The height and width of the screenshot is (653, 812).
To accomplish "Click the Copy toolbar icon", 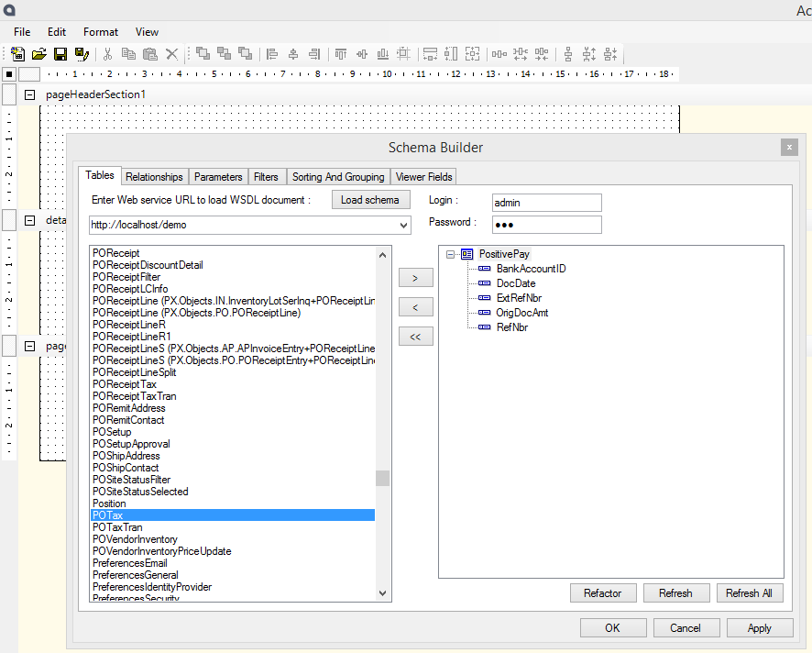I will [x=129, y=54].
